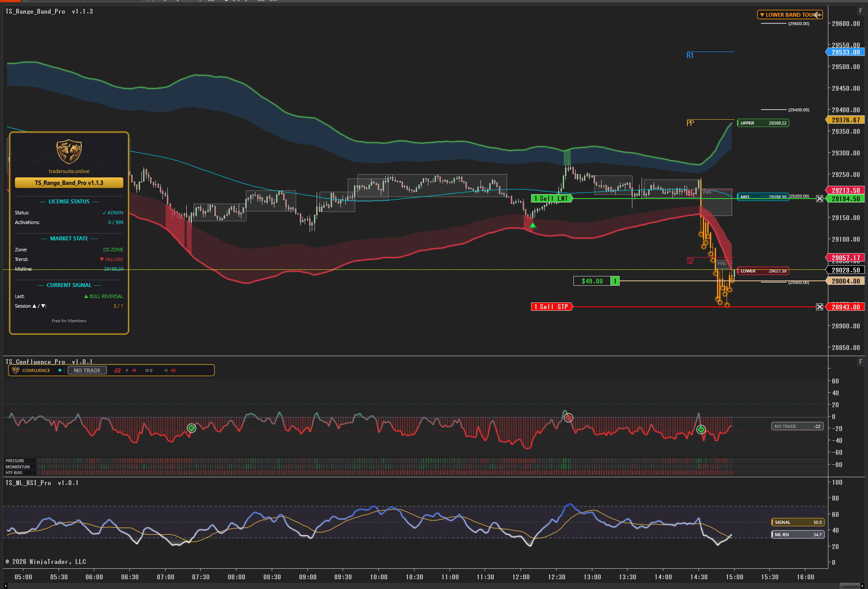The width and height of the screenshot is (868, 589).
Task: Click the F button in the Confluence panel
Action: (861, 362)
